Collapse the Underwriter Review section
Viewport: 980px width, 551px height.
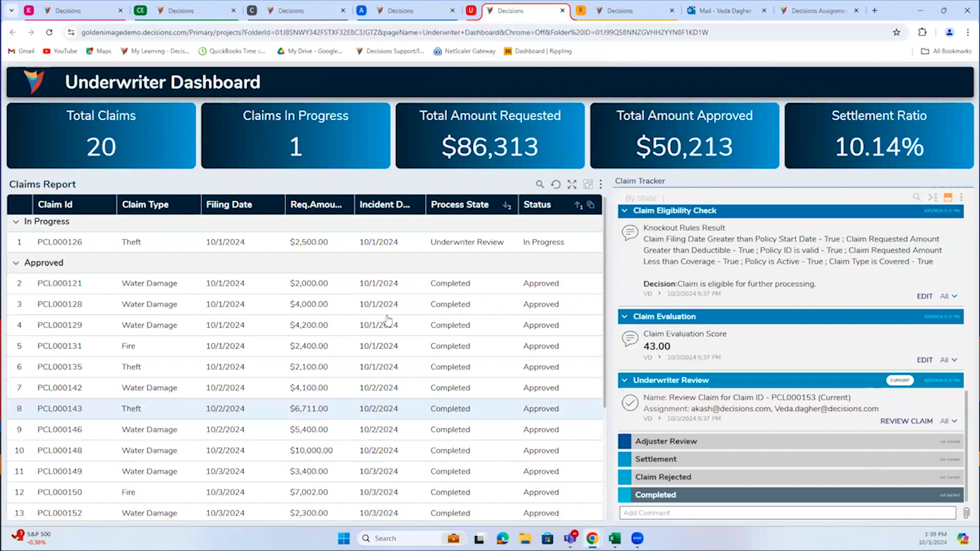[x=624, y=380]
